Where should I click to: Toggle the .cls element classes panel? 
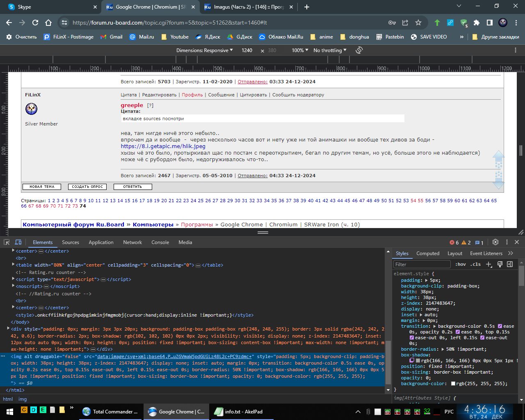[x=475, y=264]
